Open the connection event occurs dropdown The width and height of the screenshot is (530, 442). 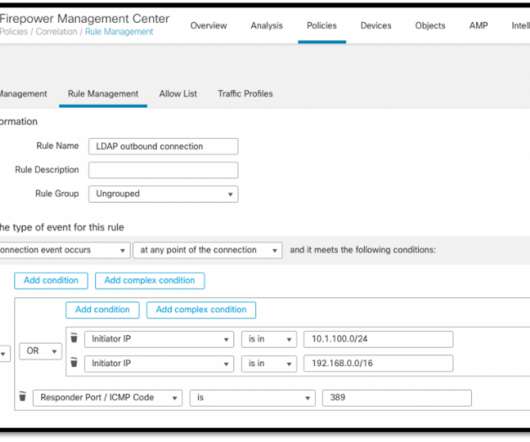[x=64, y=250]
